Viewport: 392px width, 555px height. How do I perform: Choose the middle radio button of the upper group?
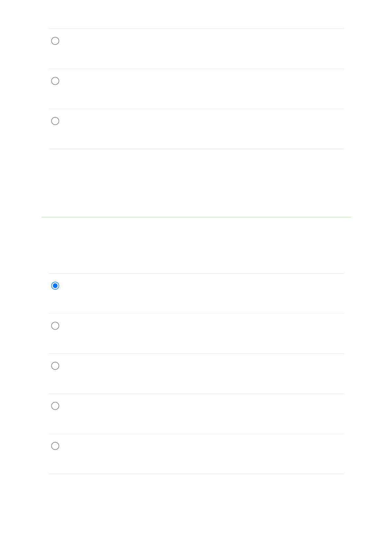click(55, 81)
